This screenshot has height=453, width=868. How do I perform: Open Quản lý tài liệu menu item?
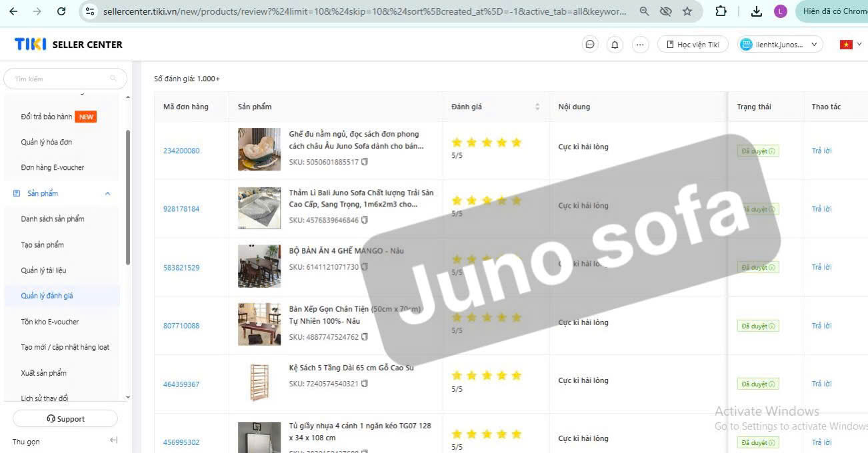pos(43,270)
